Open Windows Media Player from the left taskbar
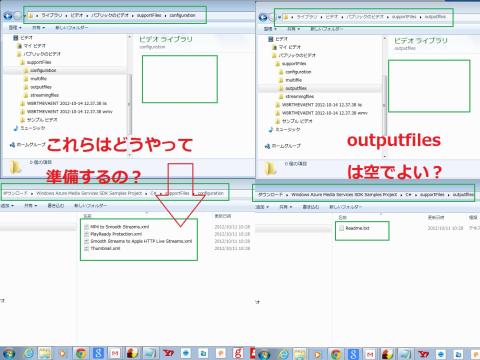 click(x=62, y=353)
